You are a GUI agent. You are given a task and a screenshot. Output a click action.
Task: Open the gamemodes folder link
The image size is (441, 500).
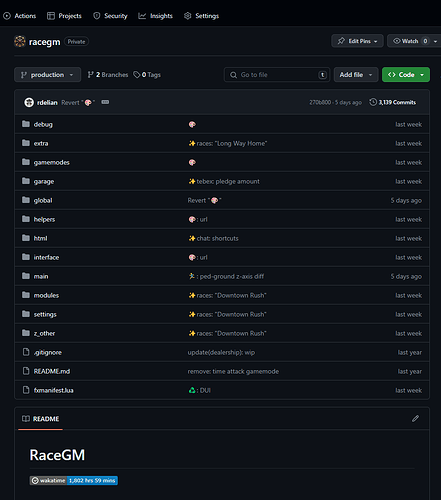52,162
